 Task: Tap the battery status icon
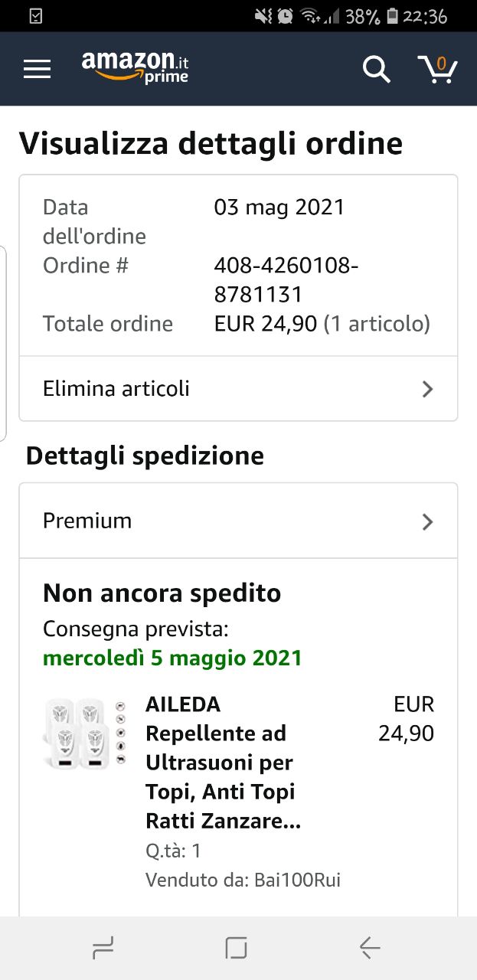392,15
